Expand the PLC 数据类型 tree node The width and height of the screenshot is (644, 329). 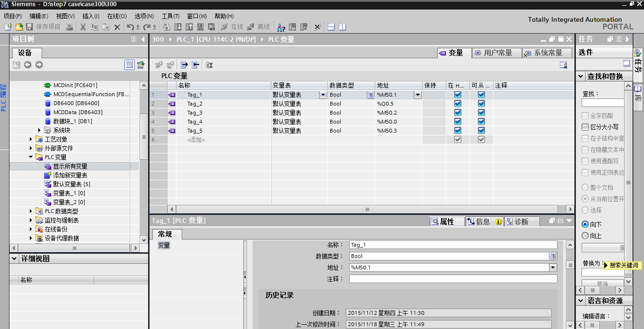pyautogui.click(x=31, y=211)
